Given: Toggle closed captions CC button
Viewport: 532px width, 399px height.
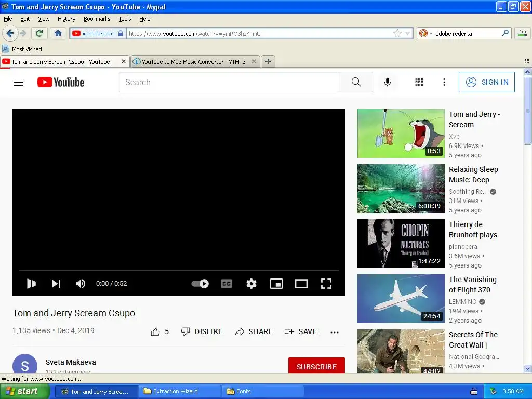Looking at the screenshot, I should 227,283.
